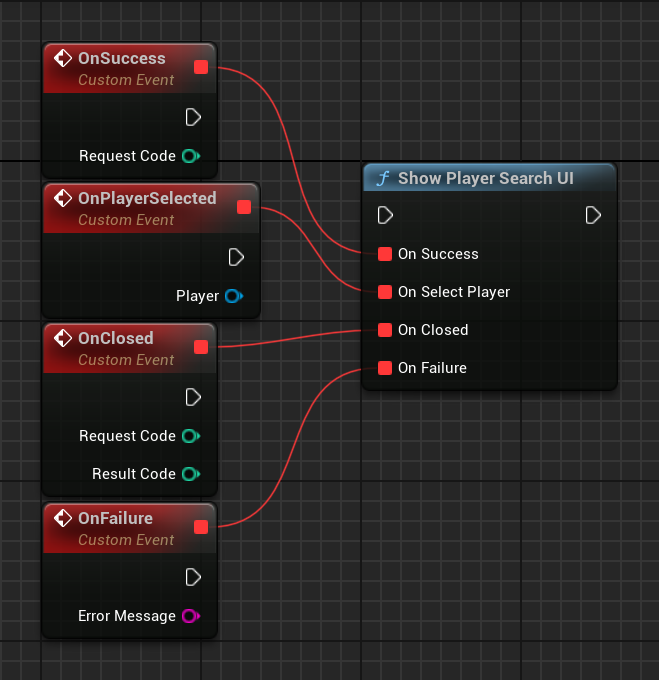This screenshot has width=659, height=680.
Task: Click the OnFailure execution output arrow
Action: coord(193,578)
